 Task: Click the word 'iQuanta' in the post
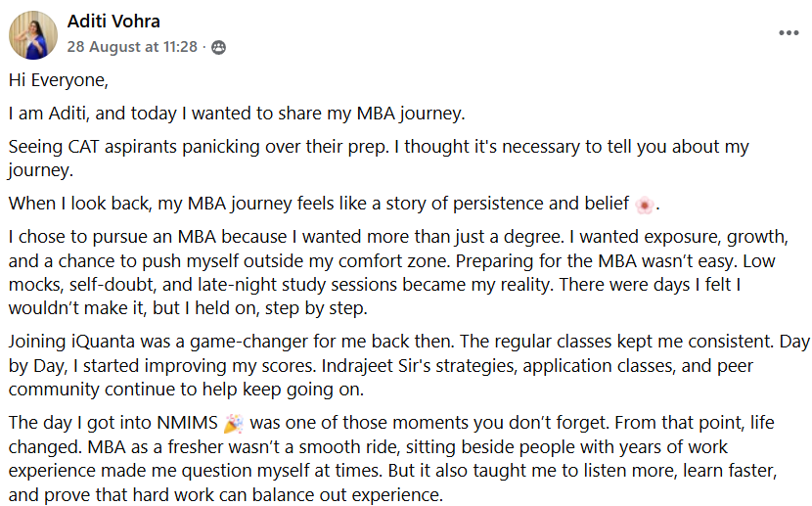(x=91, y=342)
